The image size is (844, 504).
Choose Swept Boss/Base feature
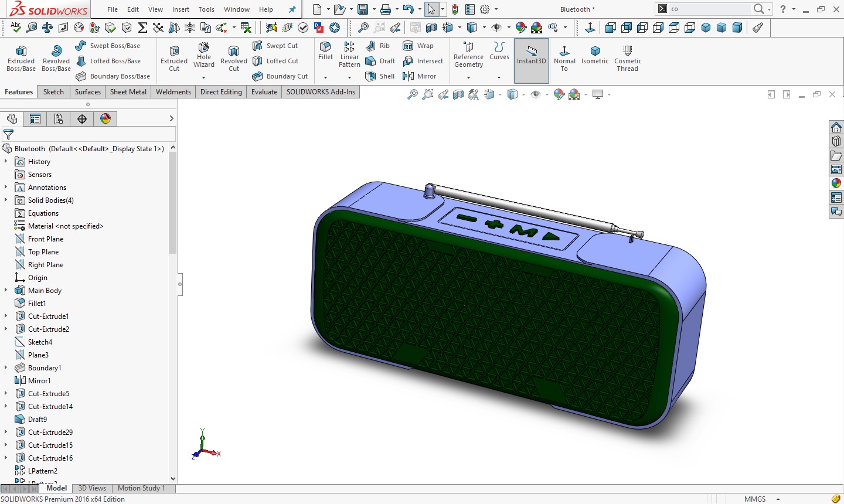click(108, 46)
